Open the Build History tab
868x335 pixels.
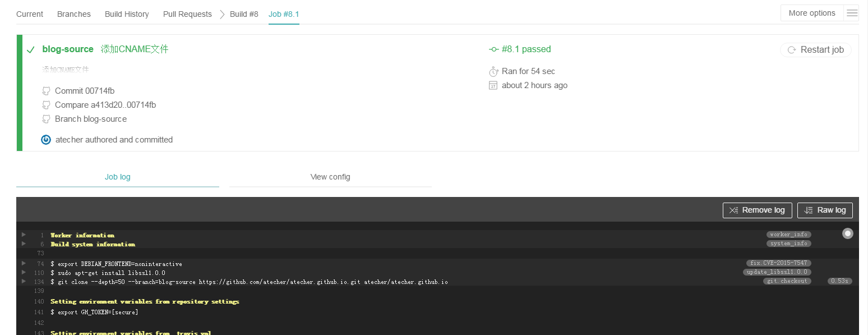point(127,14)
